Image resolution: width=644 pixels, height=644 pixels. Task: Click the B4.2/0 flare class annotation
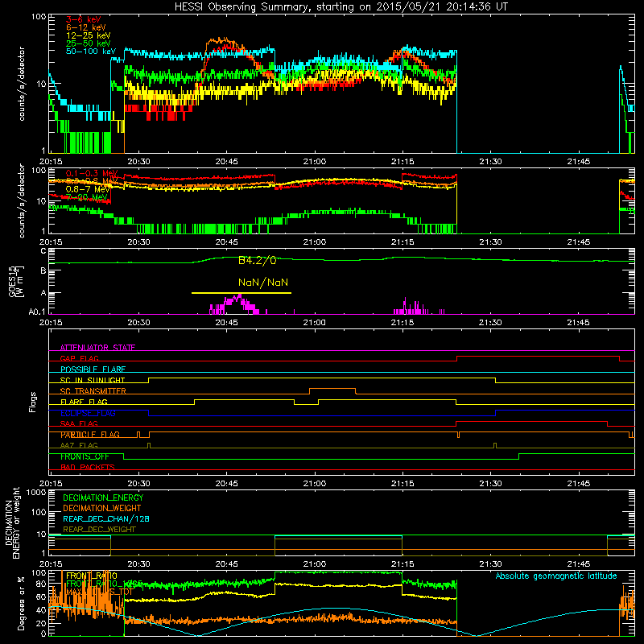(x=257, y=260)
